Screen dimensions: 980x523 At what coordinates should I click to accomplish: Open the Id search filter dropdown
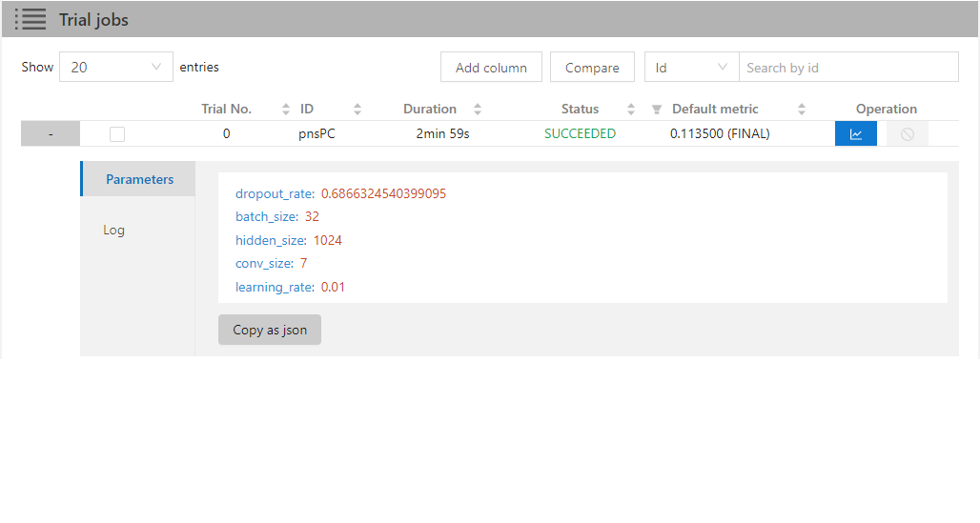click(x=691, y=68)
